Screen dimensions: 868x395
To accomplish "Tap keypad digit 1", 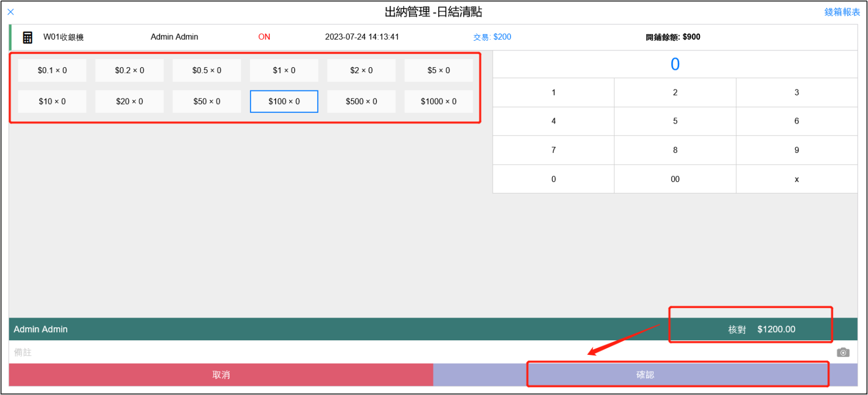I will tap(553, 93).
